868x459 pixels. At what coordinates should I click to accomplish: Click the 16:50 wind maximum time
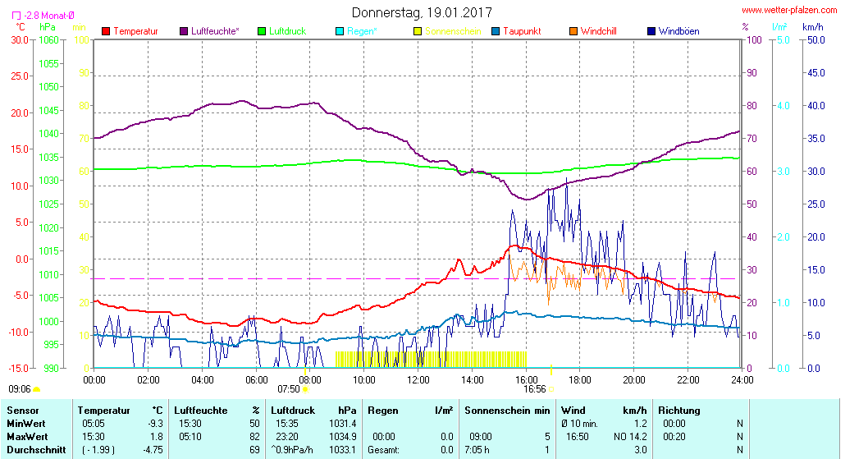click(577, 437)
